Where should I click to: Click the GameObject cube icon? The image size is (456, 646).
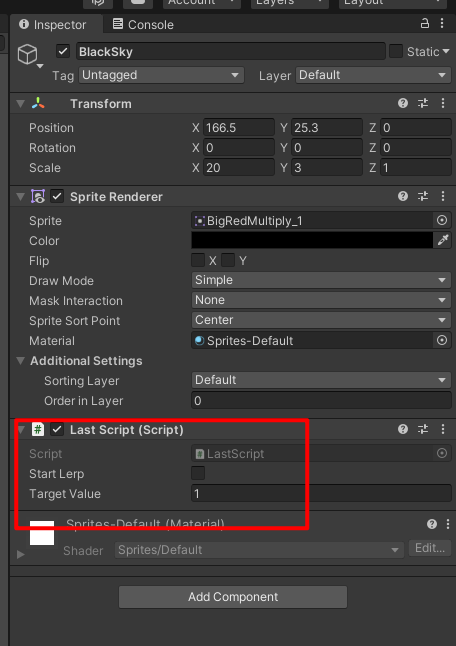click(x=27, y=54)
